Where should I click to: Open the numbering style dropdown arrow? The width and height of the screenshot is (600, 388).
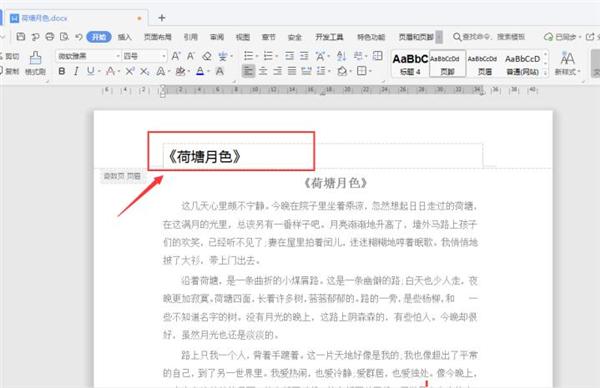point(276,57)
